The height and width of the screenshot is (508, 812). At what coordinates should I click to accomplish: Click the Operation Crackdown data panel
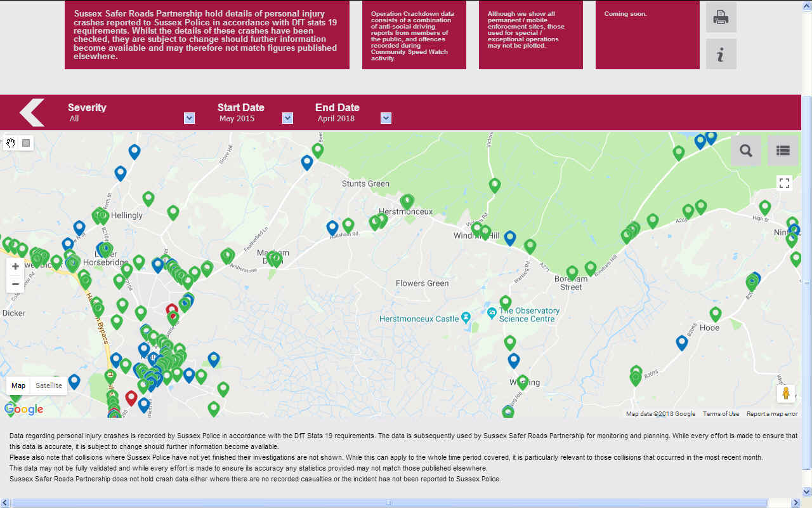[414, 35]
